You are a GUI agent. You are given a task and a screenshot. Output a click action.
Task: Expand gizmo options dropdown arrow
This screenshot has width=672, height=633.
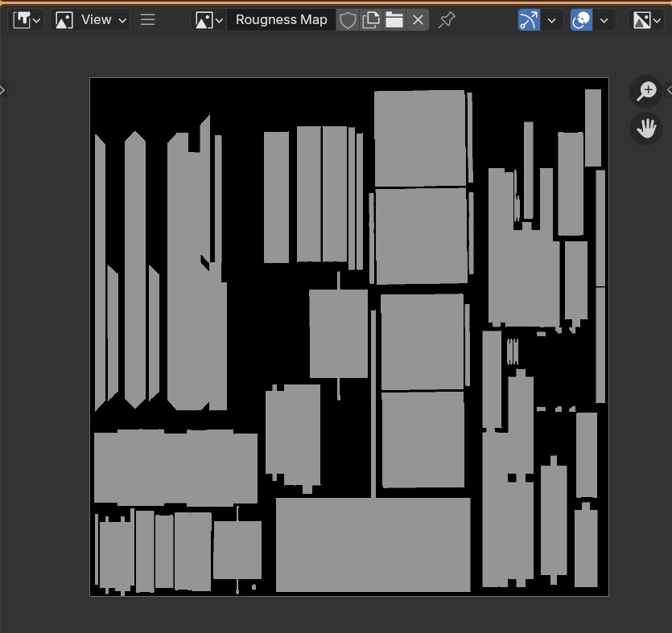pos(552,19)
